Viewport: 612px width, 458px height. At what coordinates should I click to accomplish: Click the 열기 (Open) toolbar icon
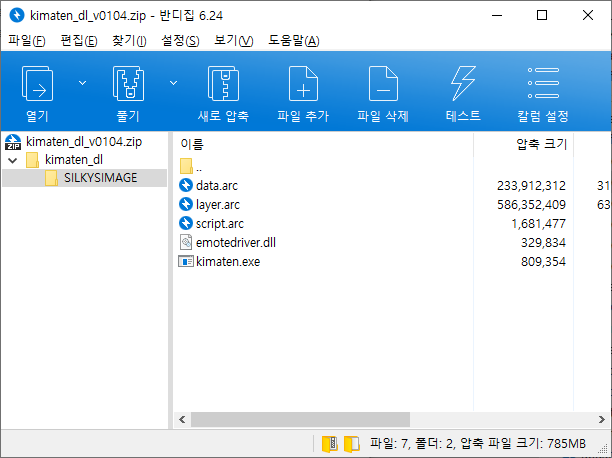click(37, 84)
